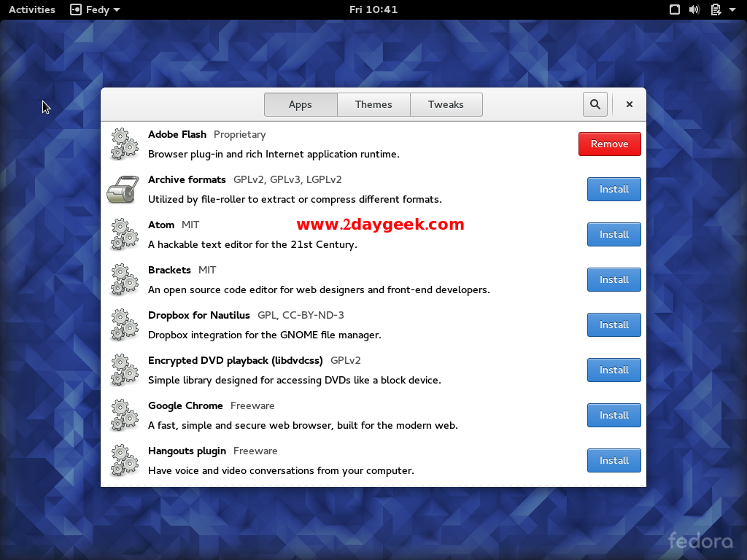Click the search magnifier icon
The image size is (747, 560).
595,104
